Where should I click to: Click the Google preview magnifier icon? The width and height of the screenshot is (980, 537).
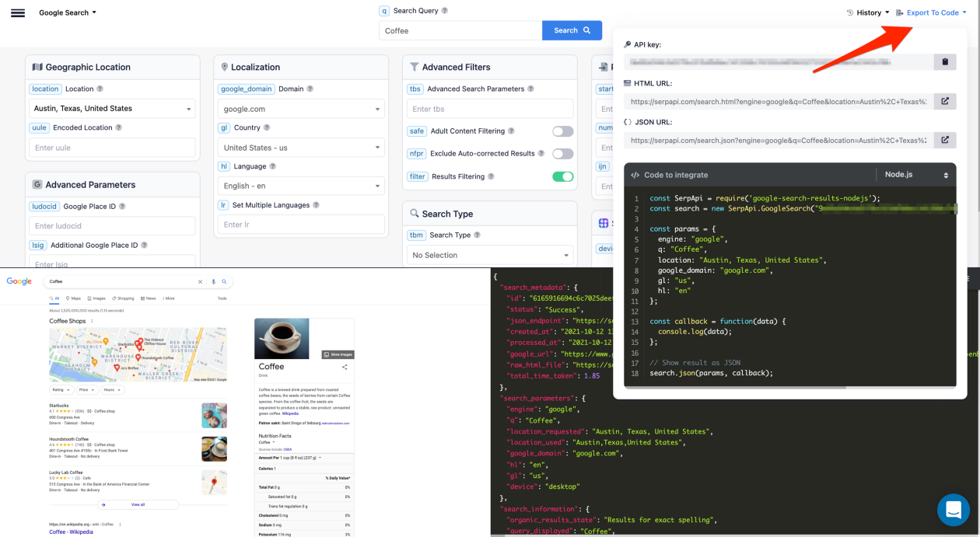(224, 281)
